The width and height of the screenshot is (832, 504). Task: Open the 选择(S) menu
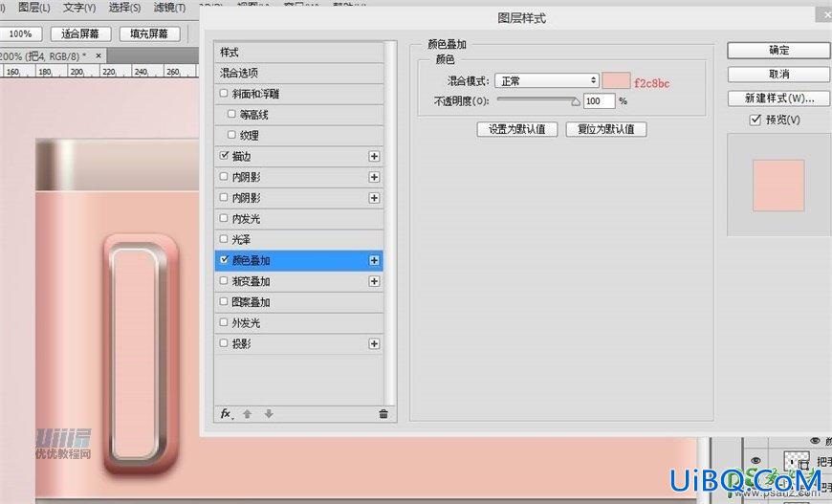click(x=124, y=8)
